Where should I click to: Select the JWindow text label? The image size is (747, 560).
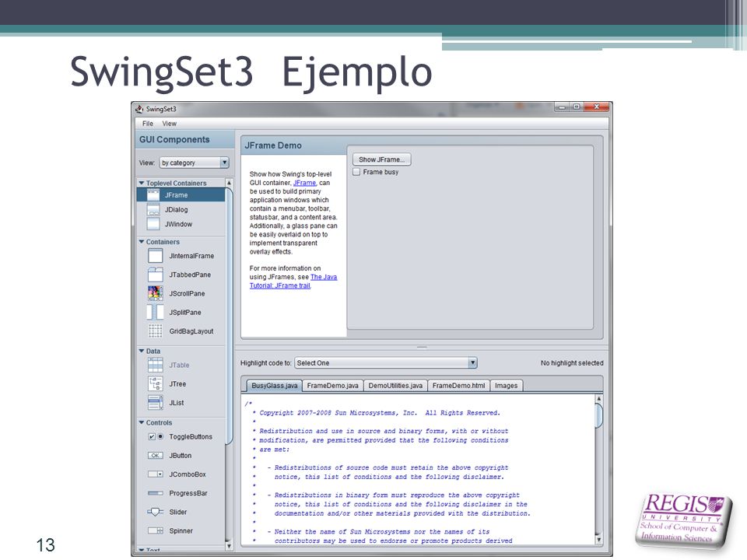[179, 224]
